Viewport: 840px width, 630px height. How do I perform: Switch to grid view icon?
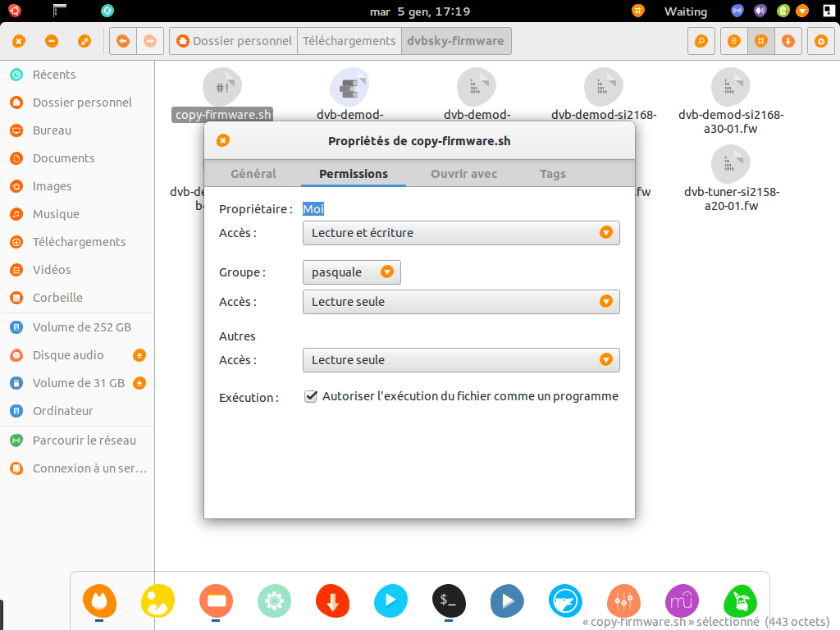761,41
